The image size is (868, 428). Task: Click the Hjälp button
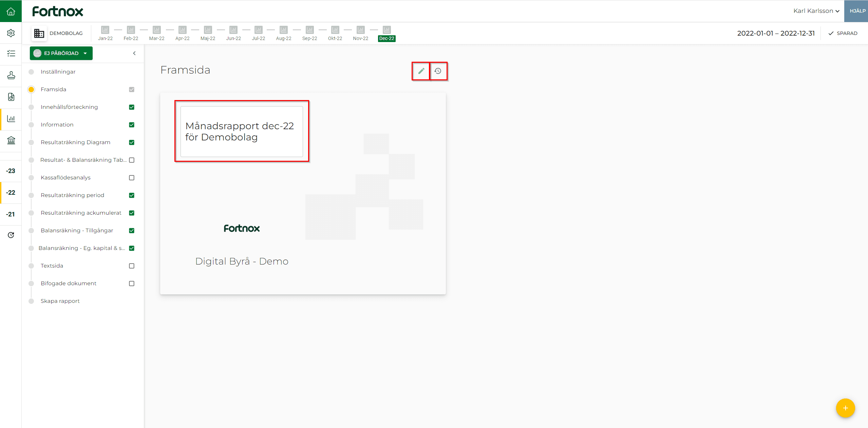pos(856,11)
